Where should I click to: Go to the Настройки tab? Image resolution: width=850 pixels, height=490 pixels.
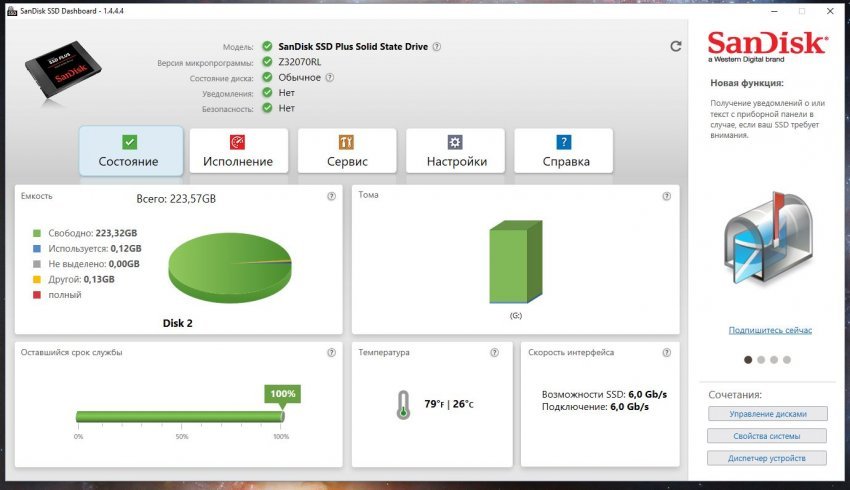455,151
